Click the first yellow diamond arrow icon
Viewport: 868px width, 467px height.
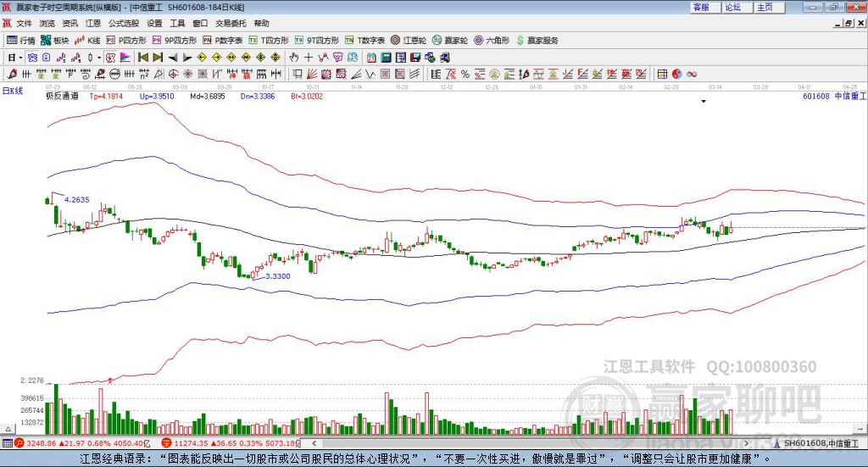coord(202,58)
